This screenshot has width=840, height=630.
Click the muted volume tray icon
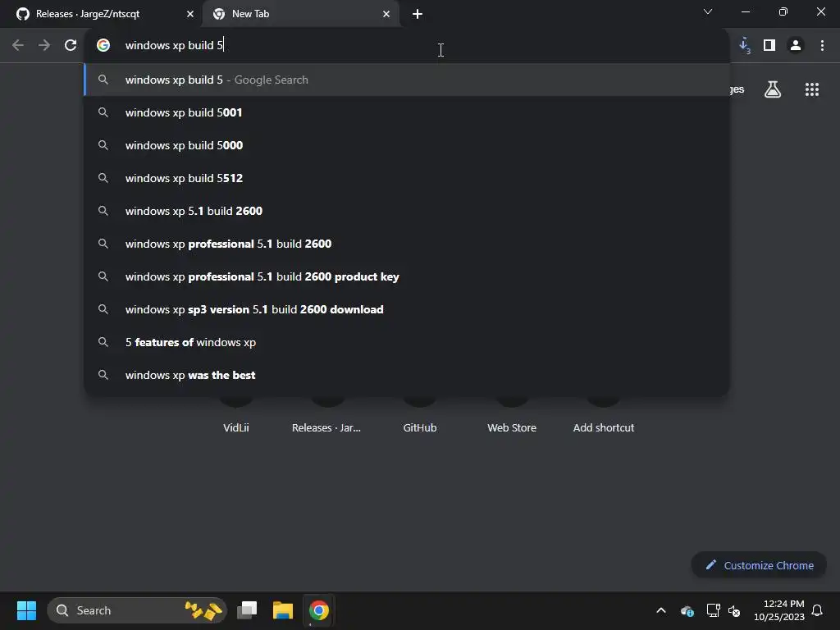click(x=734, y=610)
